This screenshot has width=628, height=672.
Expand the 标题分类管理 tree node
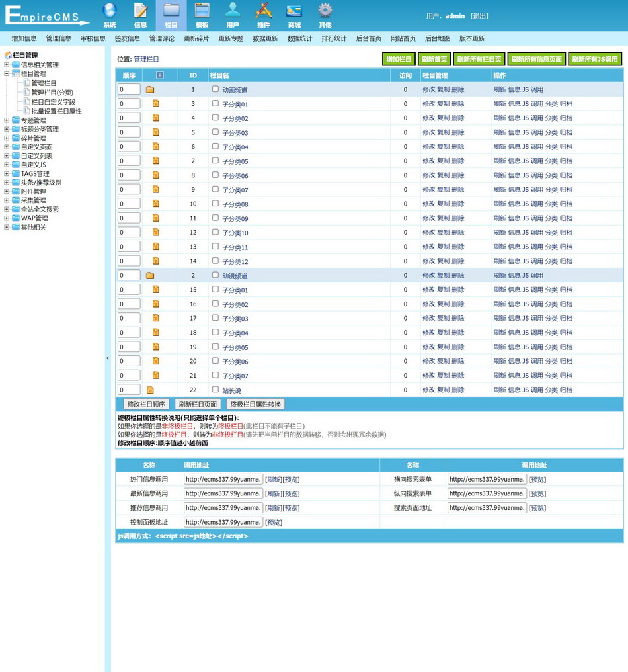(x=7, y=129)
